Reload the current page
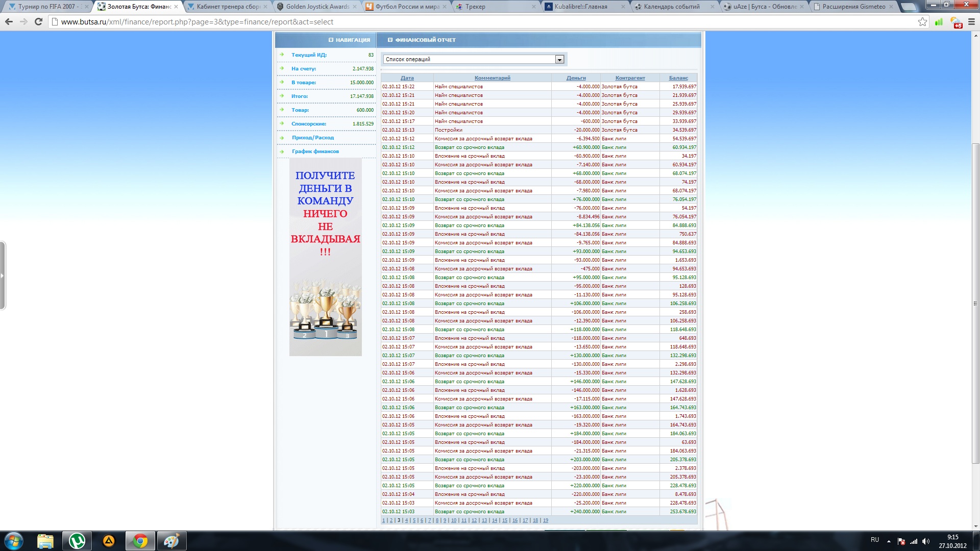980x551 pixels. pos(38,22)
